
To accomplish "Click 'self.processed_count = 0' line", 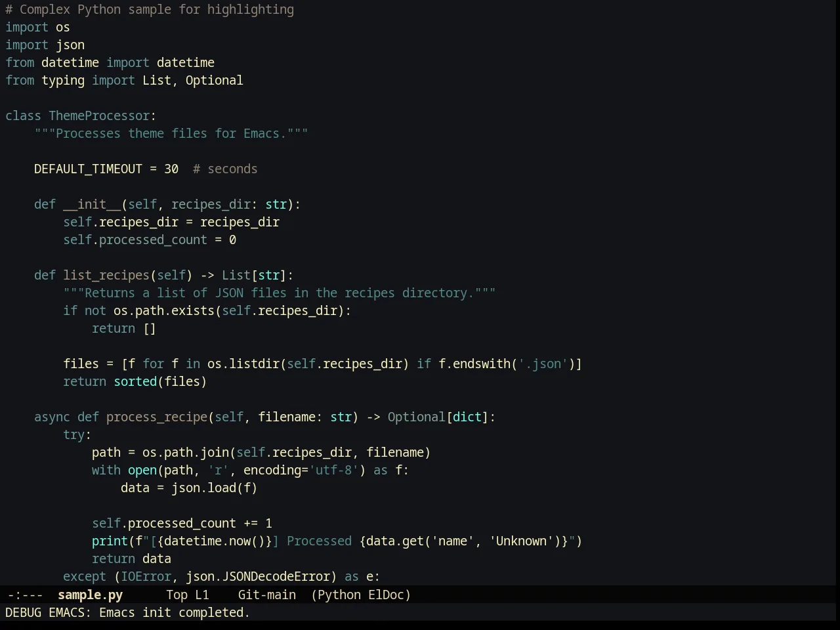I will [150, 240].
